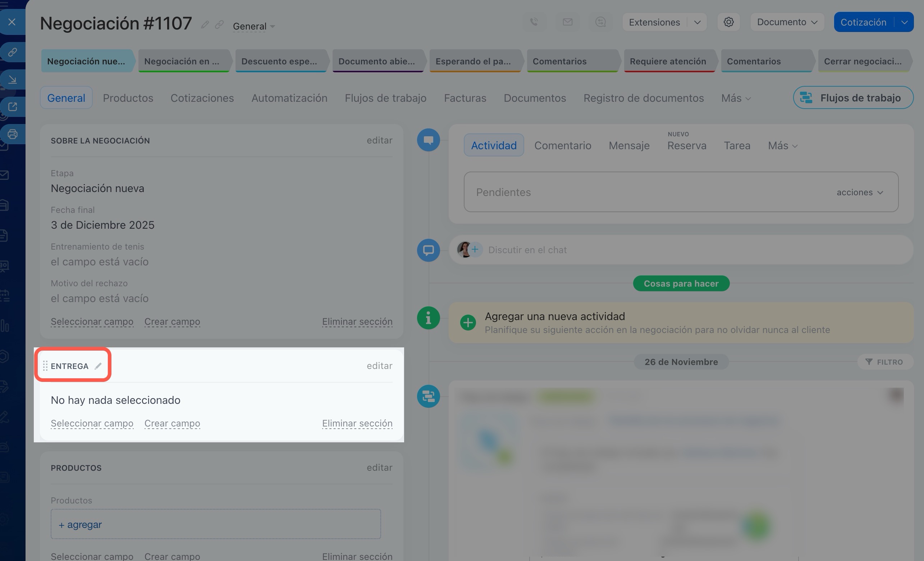Click Eliminar sección in Entrega section
The width and height of the screenshot is (924, 561).
[357, 423]
